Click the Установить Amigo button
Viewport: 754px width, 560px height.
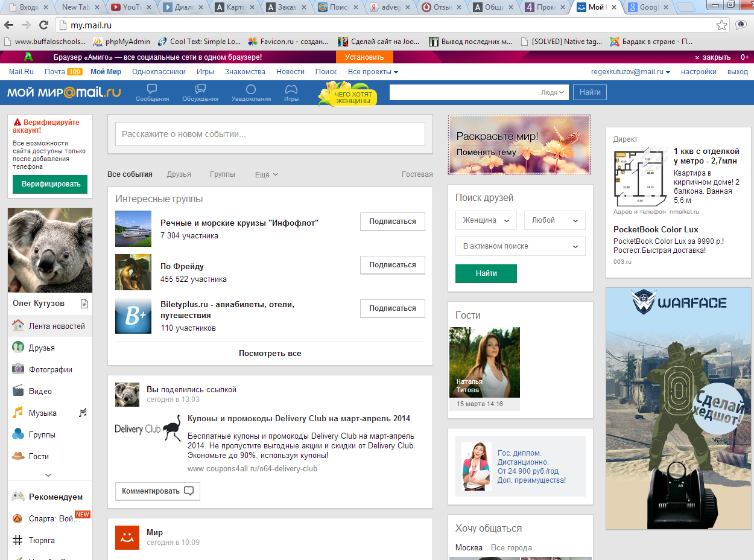[x=364, y=57]
